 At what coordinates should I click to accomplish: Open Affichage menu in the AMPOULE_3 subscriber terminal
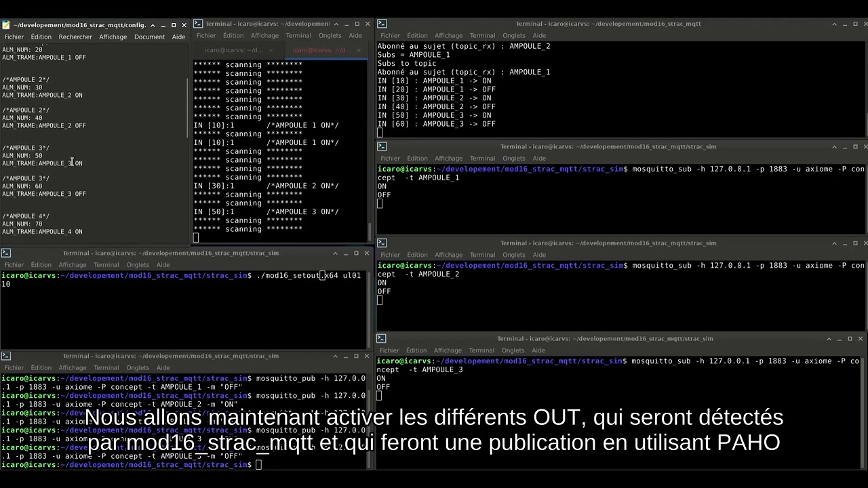tap(448, 350)
